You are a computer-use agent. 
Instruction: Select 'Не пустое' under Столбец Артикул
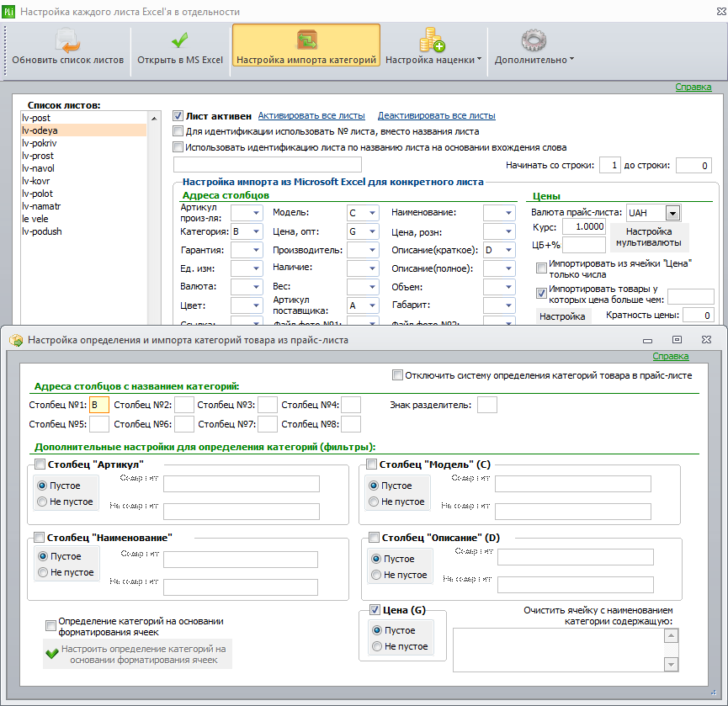coord(42,502)
